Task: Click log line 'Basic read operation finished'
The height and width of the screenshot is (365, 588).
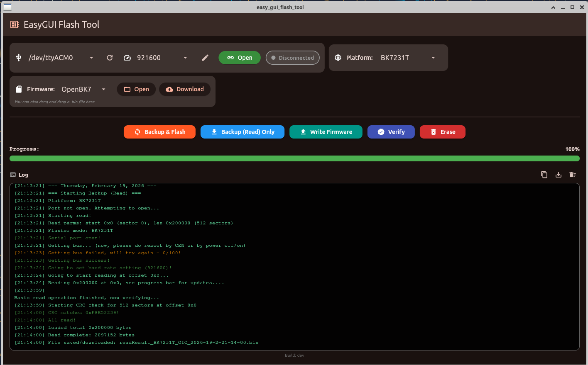Action: 87,298
